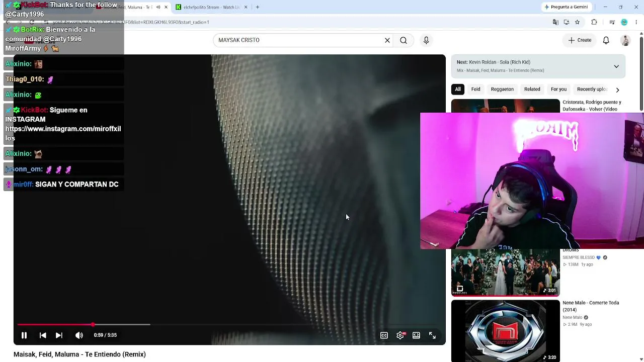
Task: Toggle closed captions CC button
Action: [384, 335]
